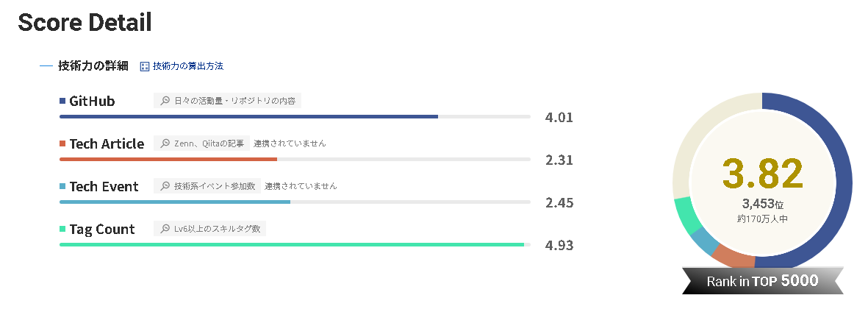Click the 3.82 score in donut chart
The width and height of the screenshot is (868, 323).
[x=762, y=174]
